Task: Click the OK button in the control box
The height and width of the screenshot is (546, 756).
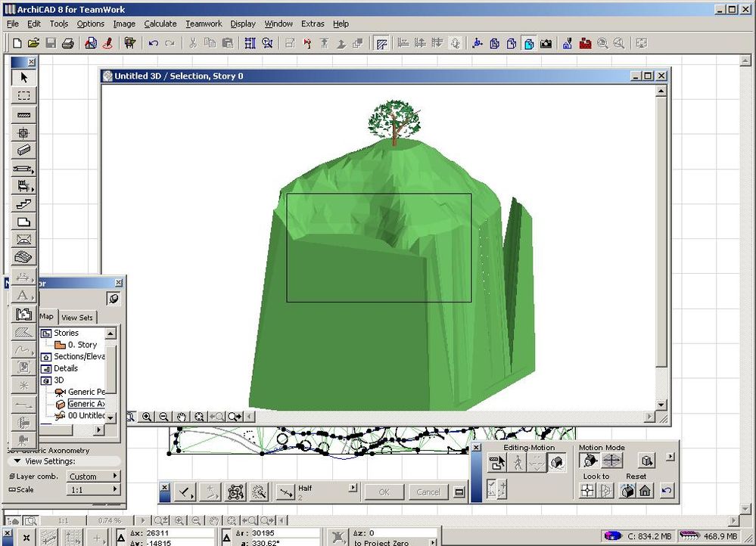Action: [384, 492]
